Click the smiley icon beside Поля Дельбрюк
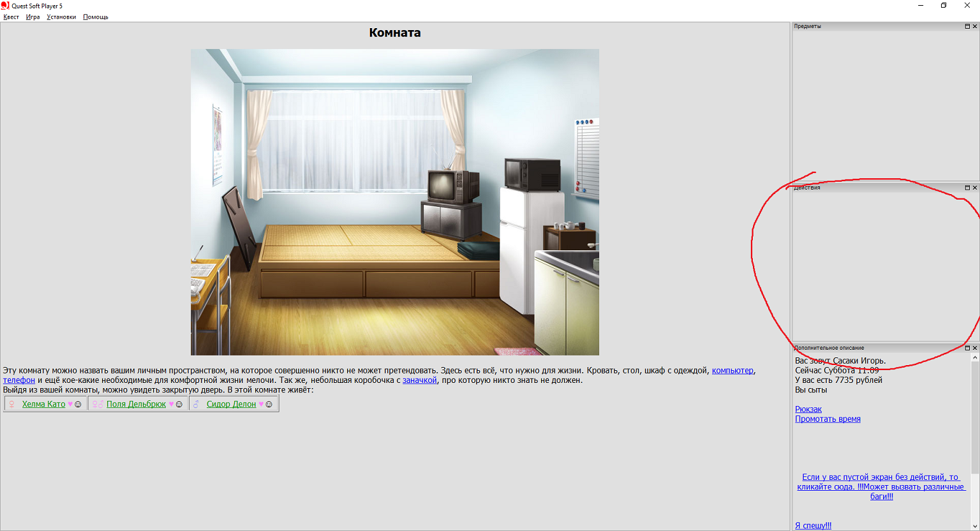This screenshot has height=531, width=980. [x=179, y=404]
